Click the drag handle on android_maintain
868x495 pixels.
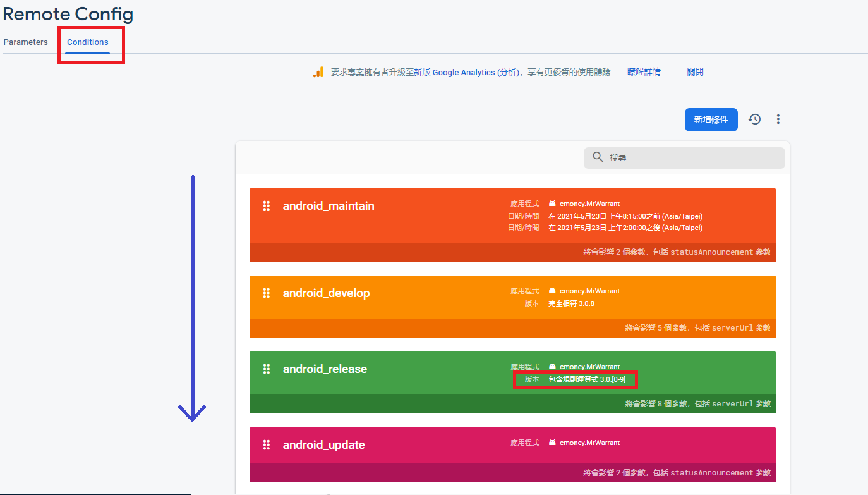tap(267, 205)
